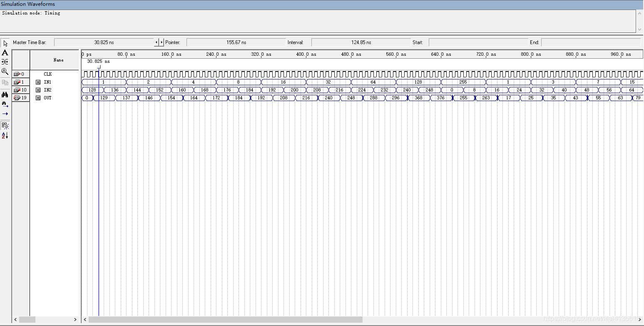Image resolution: width=644 pixels, height=326 pixels.
Task: Click the OUT segment with value 79
Action: [x=638, y=98]
